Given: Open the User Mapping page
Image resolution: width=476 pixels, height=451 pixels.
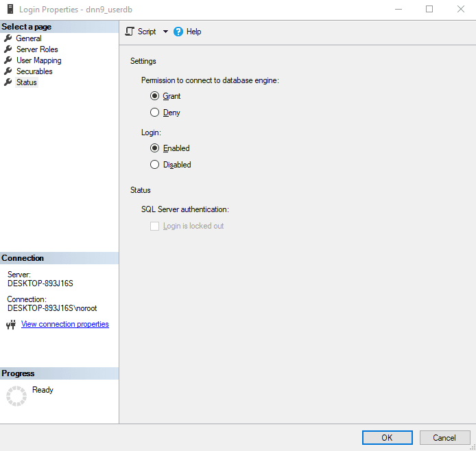Looking at the screenshot, I should pyautogui.click(x=38, y=60).
